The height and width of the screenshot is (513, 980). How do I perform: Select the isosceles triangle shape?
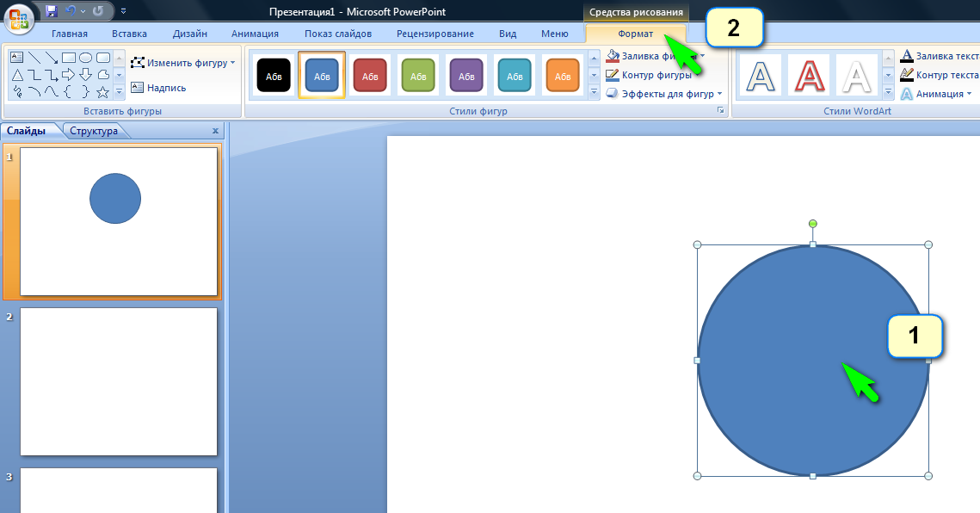(x=16, y=74)
